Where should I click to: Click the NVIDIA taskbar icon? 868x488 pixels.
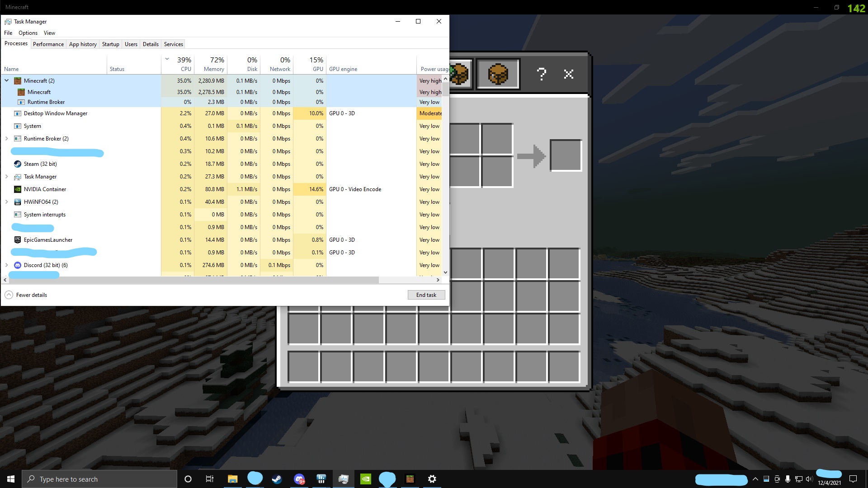(x=365, y=479)
